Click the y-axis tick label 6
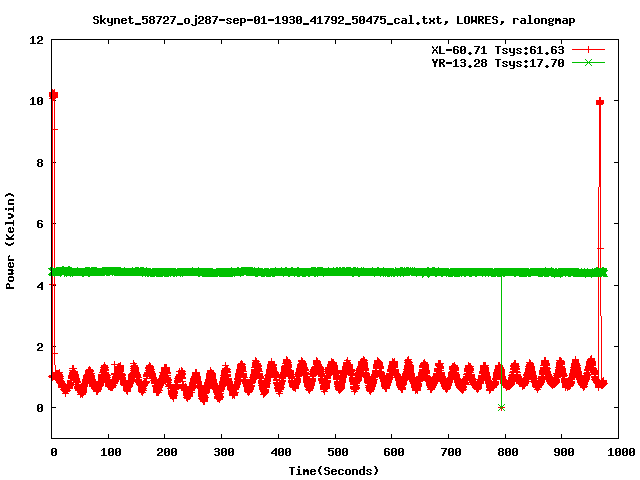Image resolution: width=640 pixels, height=480 pixels. [40, 224]
